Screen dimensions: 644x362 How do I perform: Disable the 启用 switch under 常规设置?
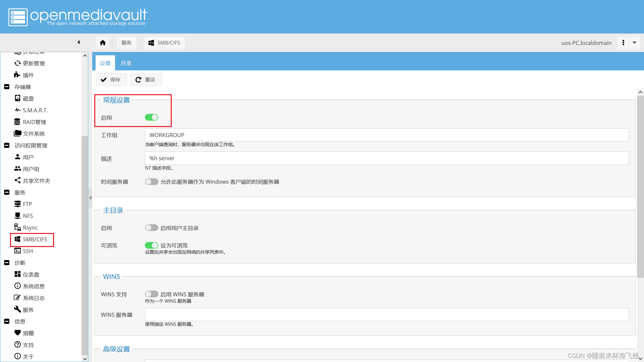click(151, 117)
